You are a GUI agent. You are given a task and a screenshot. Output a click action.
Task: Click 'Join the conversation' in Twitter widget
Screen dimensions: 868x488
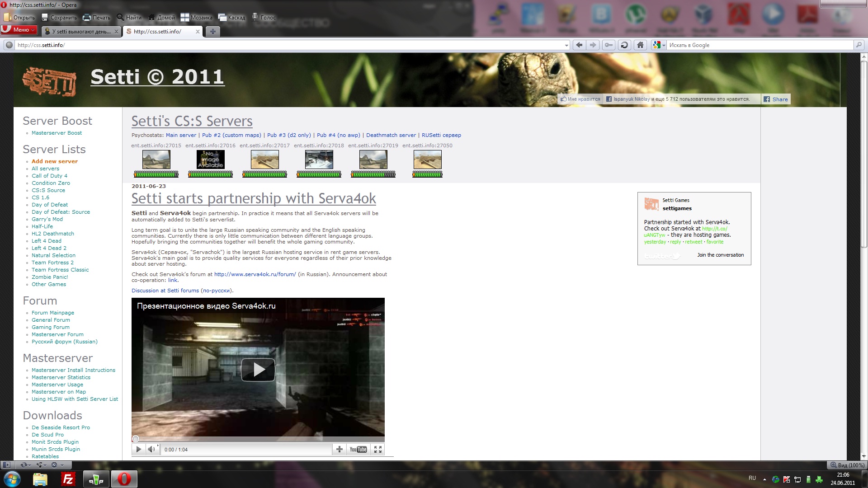(720, 255)
